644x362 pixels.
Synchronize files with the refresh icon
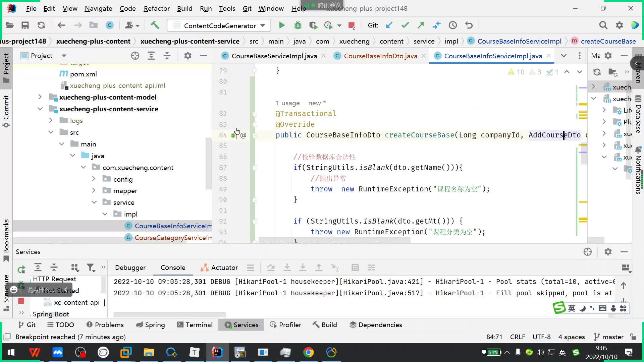[41, 25]
